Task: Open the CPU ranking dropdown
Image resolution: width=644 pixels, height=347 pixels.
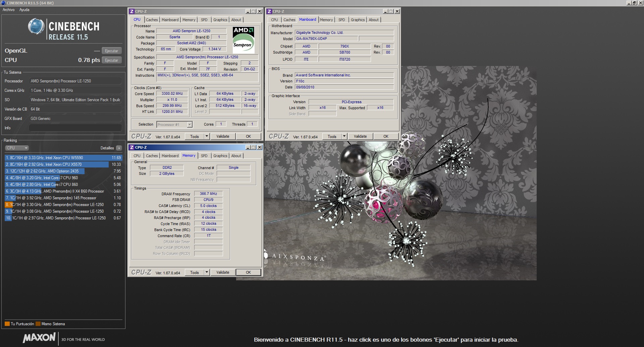Action: click(x=17, y=148)
